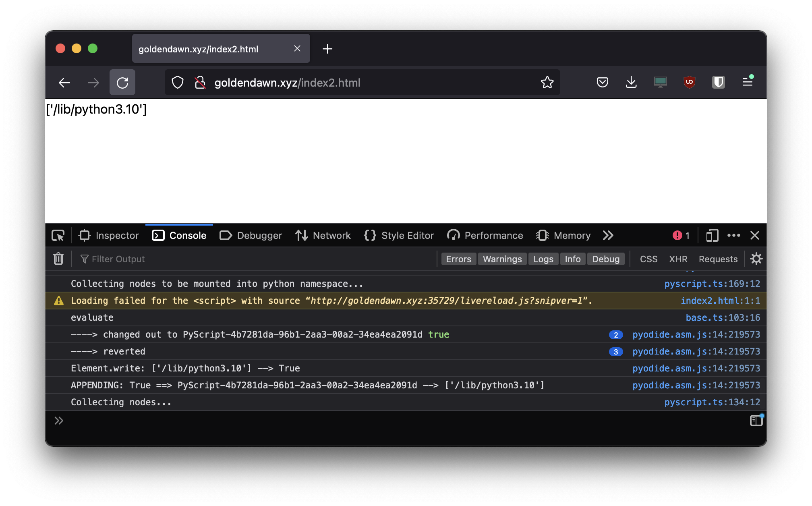Click the console settings gear icon
Image resolution: width=812 pixels, height=506 pixels.
(756, 259)
